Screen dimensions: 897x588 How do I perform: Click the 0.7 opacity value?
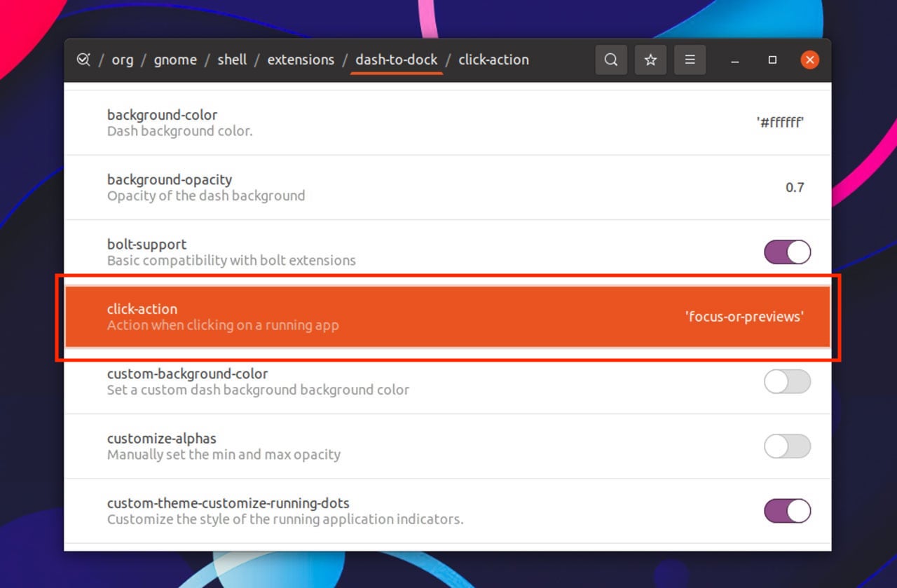795,188
